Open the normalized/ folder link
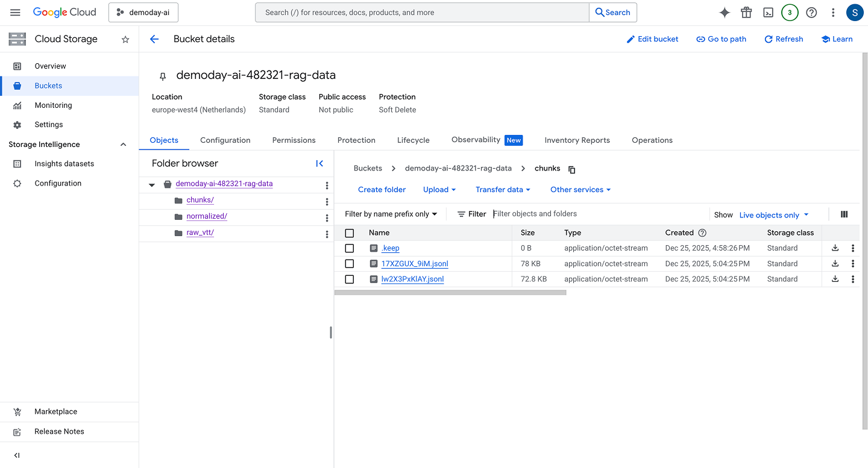This screenshot has height=468, width=868. [x=207, y=216]
